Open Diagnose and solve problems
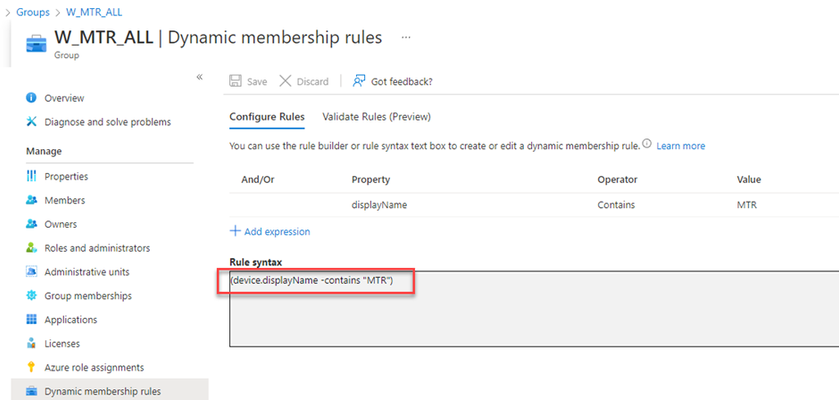 (108, 122)
